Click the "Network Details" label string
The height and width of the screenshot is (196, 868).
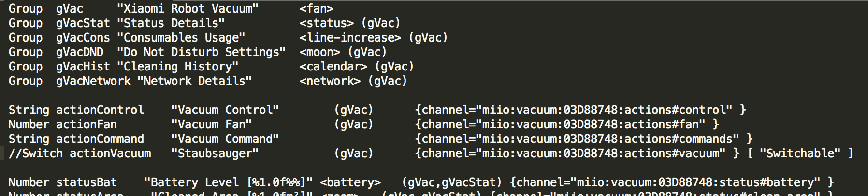coord(195,81)
